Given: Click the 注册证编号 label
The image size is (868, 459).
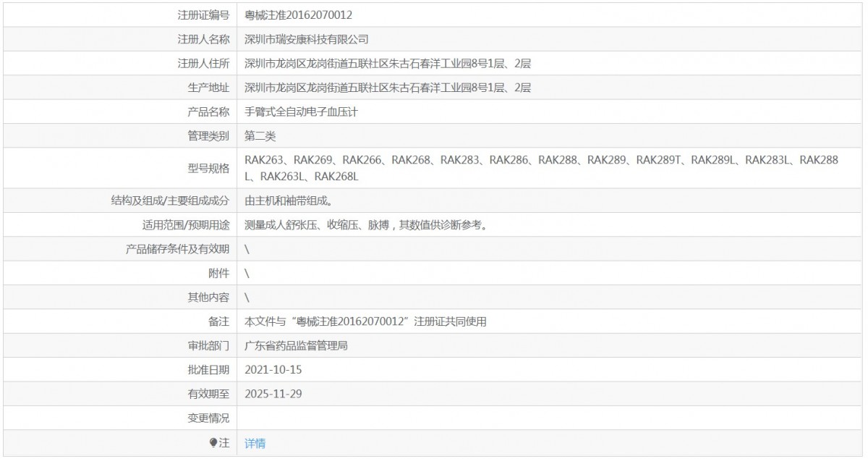Looking at the screenshot, I should [x=203, y=14].
